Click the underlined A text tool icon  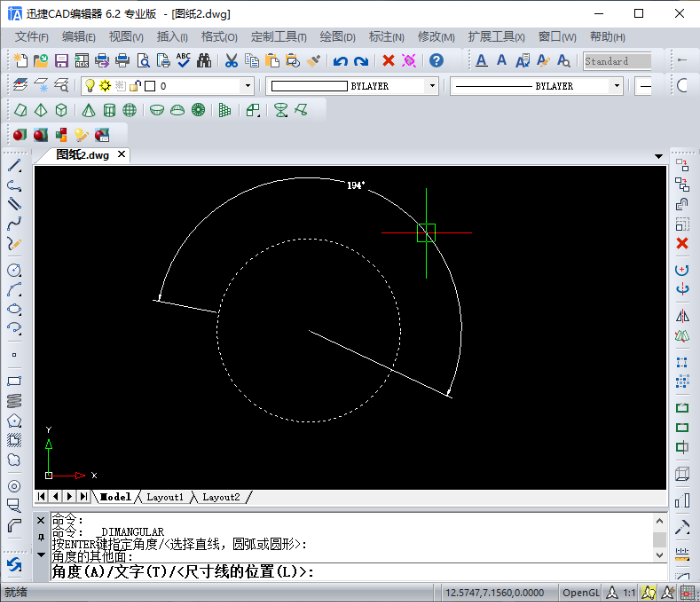(481, 60)
